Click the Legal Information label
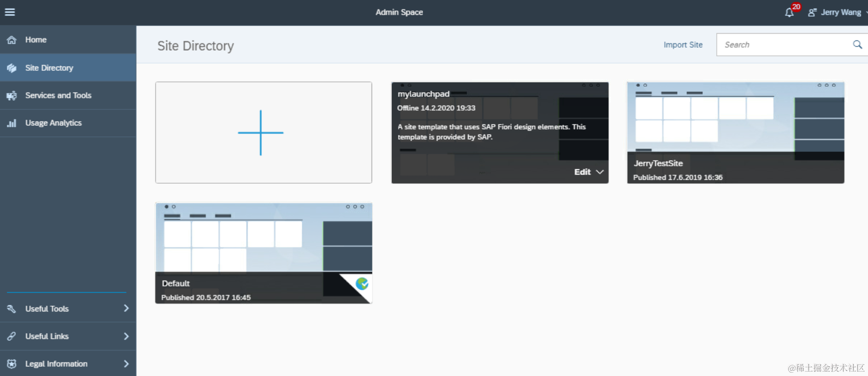The height and width of the screenshot is (376, 868). (x=56, y=364)
